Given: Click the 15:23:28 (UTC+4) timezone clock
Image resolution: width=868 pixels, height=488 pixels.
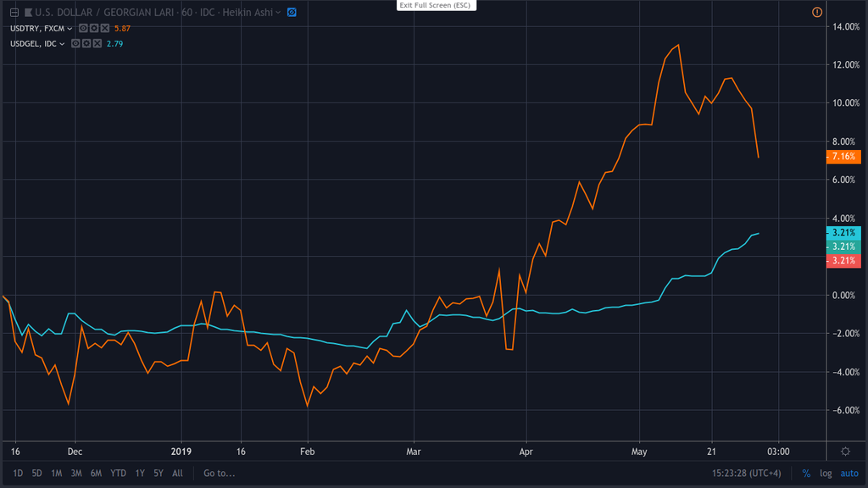Looking at the screenshot, I should coord(746,473).
